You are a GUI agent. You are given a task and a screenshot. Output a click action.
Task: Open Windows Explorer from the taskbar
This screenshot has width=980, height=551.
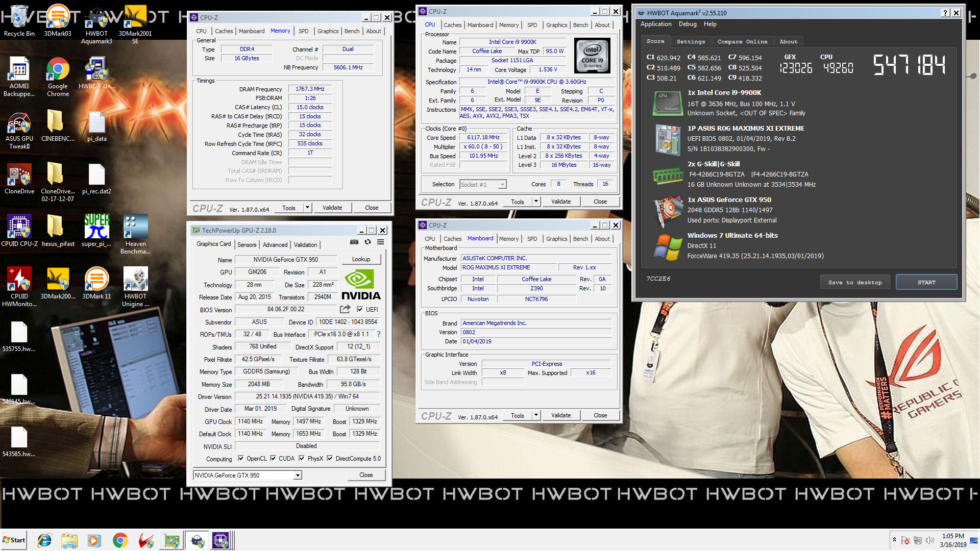[x=69, y=540]
